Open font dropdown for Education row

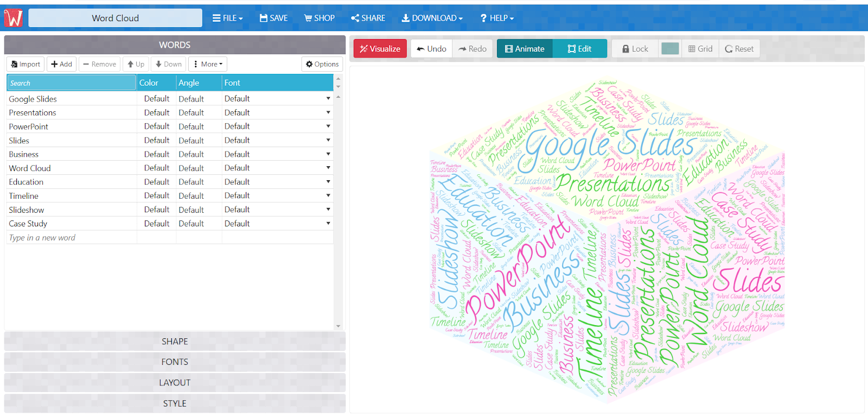328,182
